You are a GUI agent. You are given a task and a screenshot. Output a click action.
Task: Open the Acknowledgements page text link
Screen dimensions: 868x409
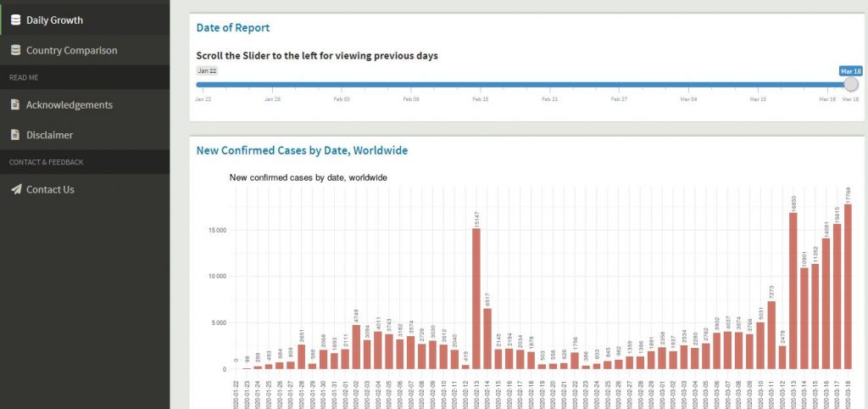69,104
